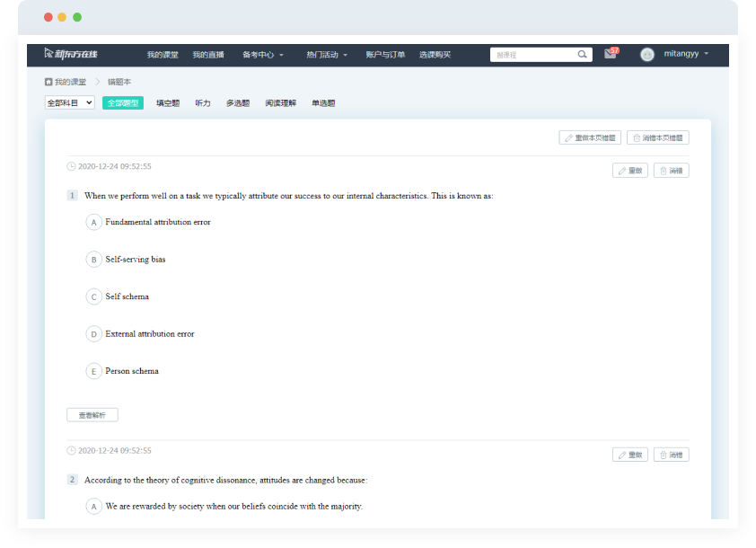This screenshot has height=548, width=756.
Task: Click the 我的课堂 breadcrumb home icon
Action: coord(48,82)
